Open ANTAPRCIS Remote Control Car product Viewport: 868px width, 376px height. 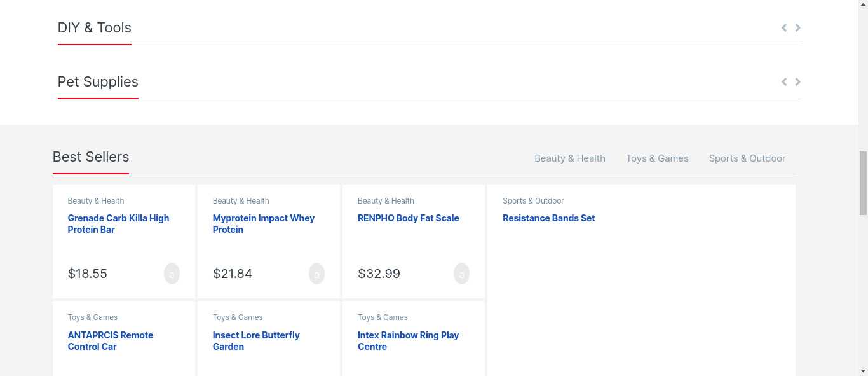coord(110,341)
